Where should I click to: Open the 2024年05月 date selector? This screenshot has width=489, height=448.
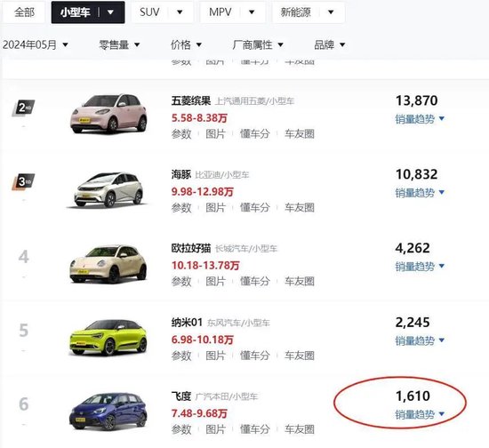[x=36, y=45]
